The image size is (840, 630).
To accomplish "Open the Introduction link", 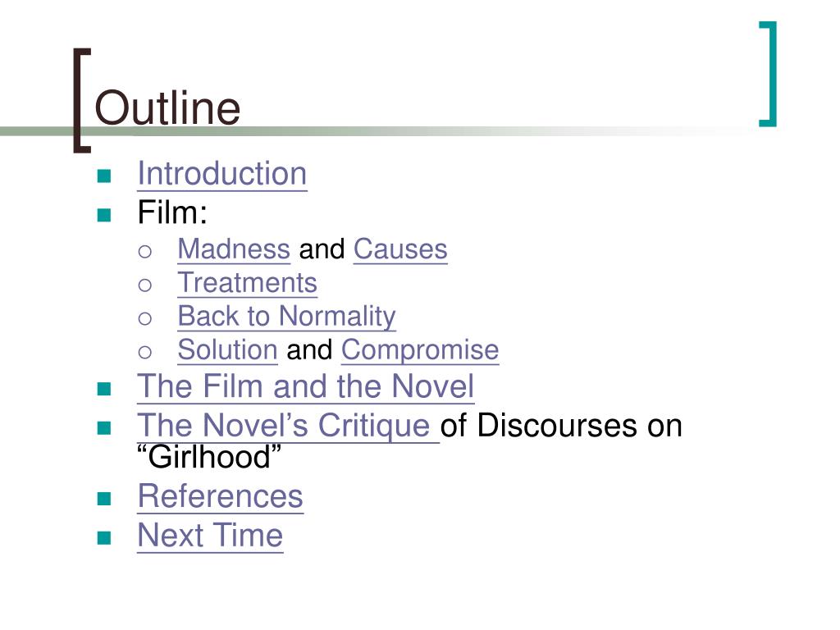I will click(x=222, y=174).
